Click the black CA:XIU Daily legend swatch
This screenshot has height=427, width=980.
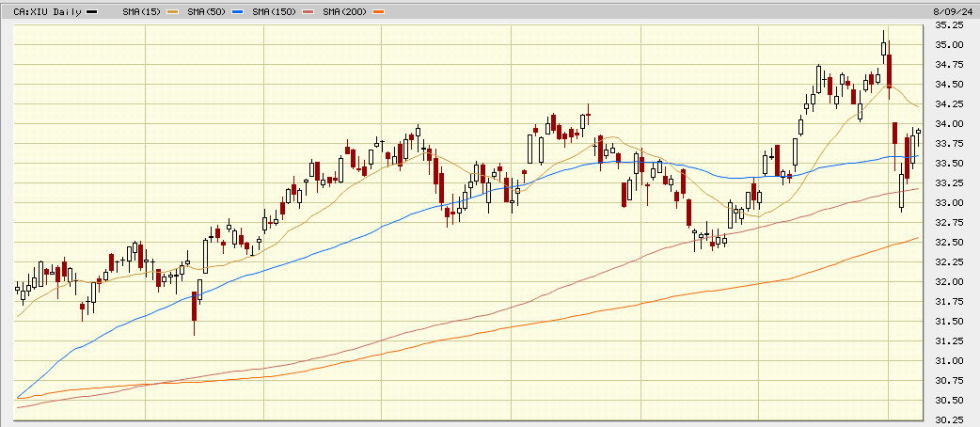pos(91,12)
